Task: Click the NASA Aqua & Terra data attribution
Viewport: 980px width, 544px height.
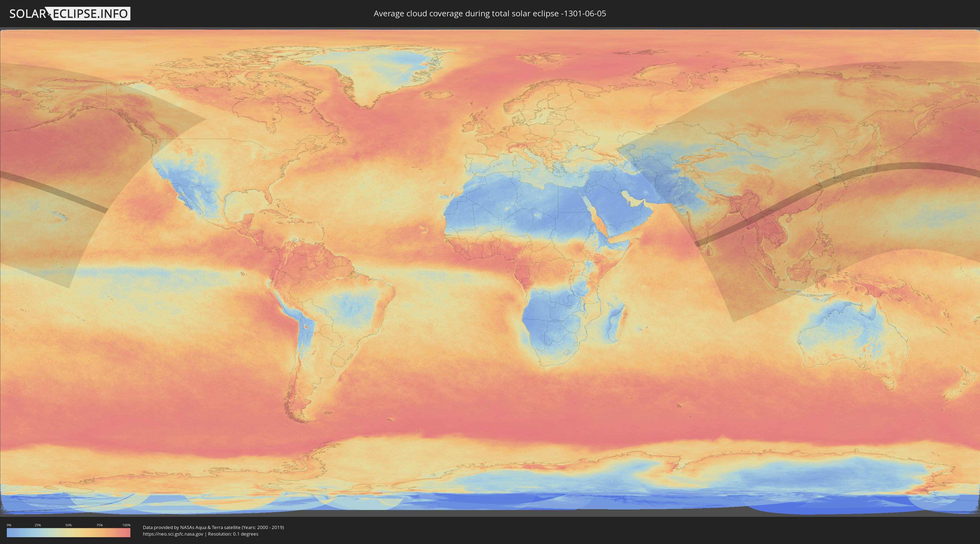Action: tap(213, 527)
